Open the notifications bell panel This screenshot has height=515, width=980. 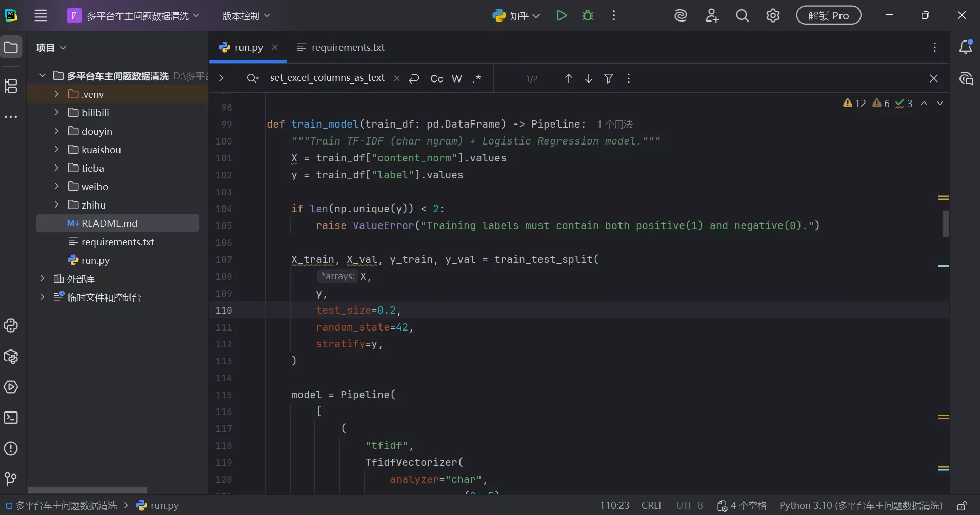click(x=966, y=47)
